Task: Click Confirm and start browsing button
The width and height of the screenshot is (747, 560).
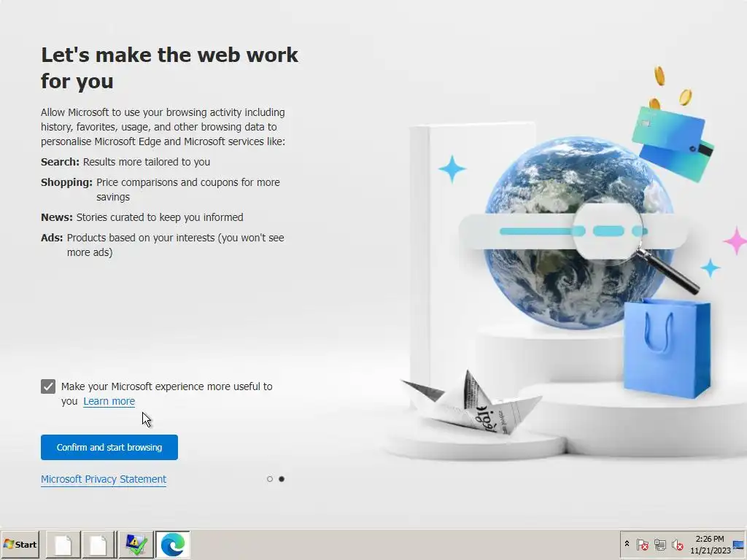Action: [109, 447]
